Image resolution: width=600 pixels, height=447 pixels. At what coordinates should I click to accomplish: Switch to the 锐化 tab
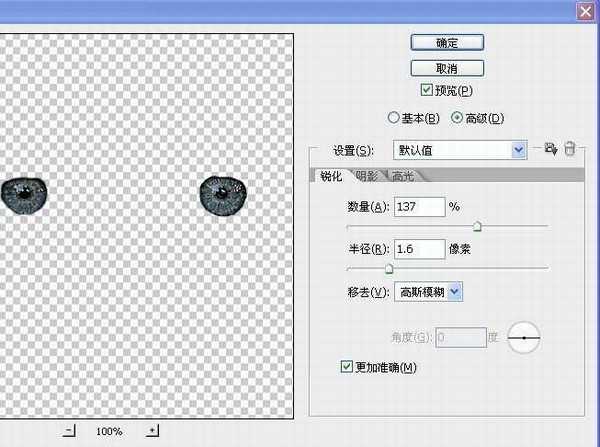point(331,176)
